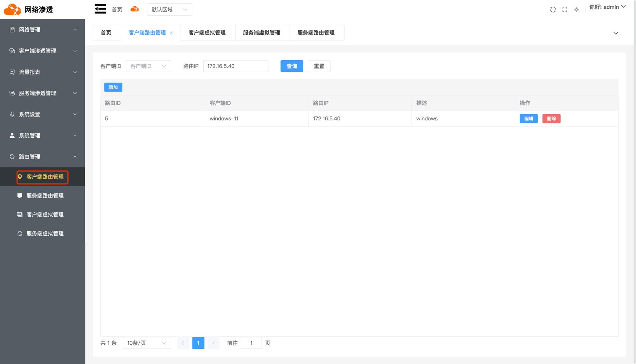Delete the 172.16.5.40 route row
The image size is (636, 364).
tap(551, 119)
